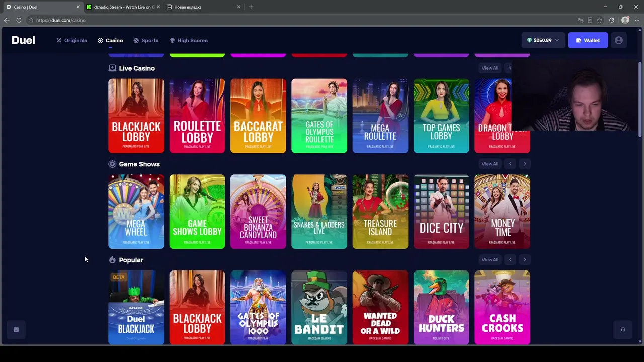644x362 pixels.
Task: Switch to the Casino | Duel browser tab
Action: (x=42, y=7)
